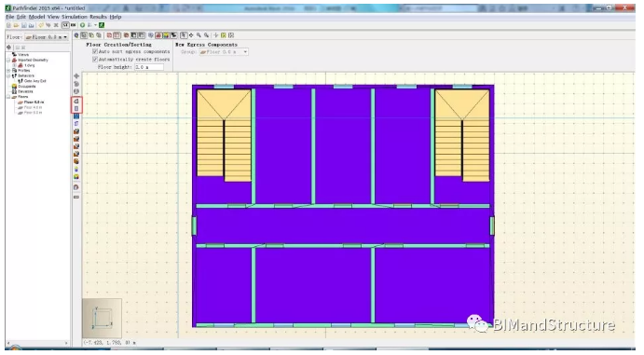Select Floor 0.0 m in the tree

[x=34, y=102]
